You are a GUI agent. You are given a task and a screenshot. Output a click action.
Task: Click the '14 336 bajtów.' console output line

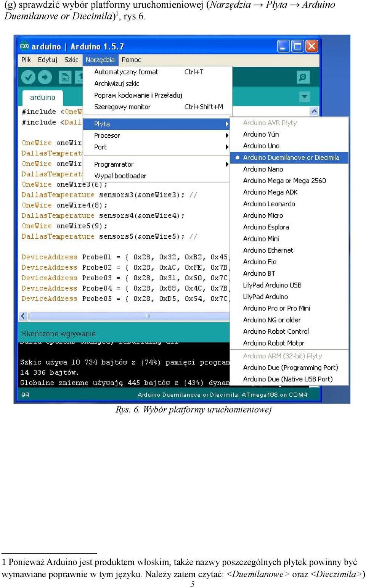click(x=49, y=372)
